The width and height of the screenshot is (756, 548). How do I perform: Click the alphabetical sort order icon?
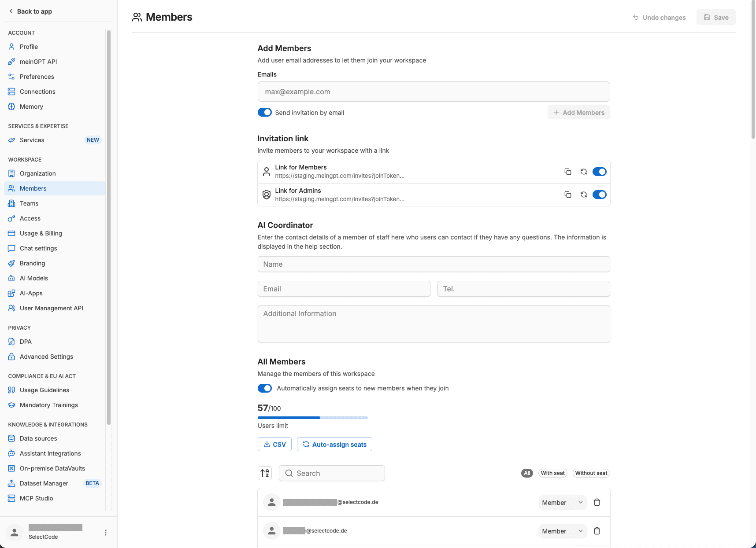coord(265,473)
